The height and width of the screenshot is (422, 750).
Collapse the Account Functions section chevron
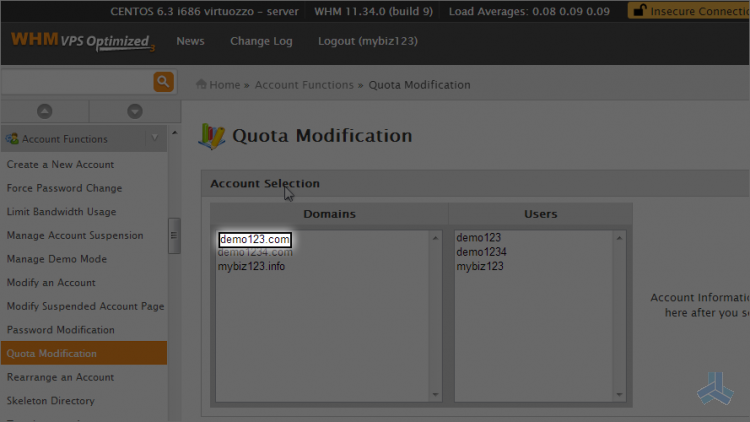154,138
